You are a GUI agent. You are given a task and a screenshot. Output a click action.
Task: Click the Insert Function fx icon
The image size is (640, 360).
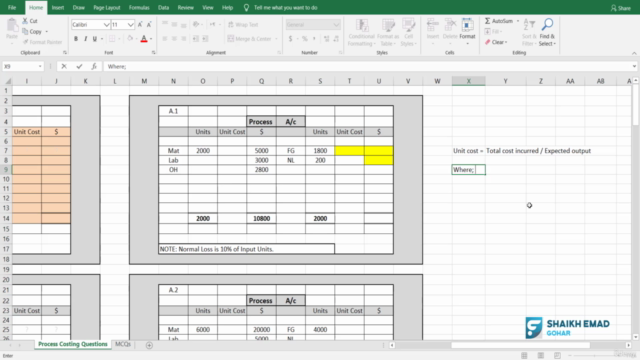click(94, 66)
